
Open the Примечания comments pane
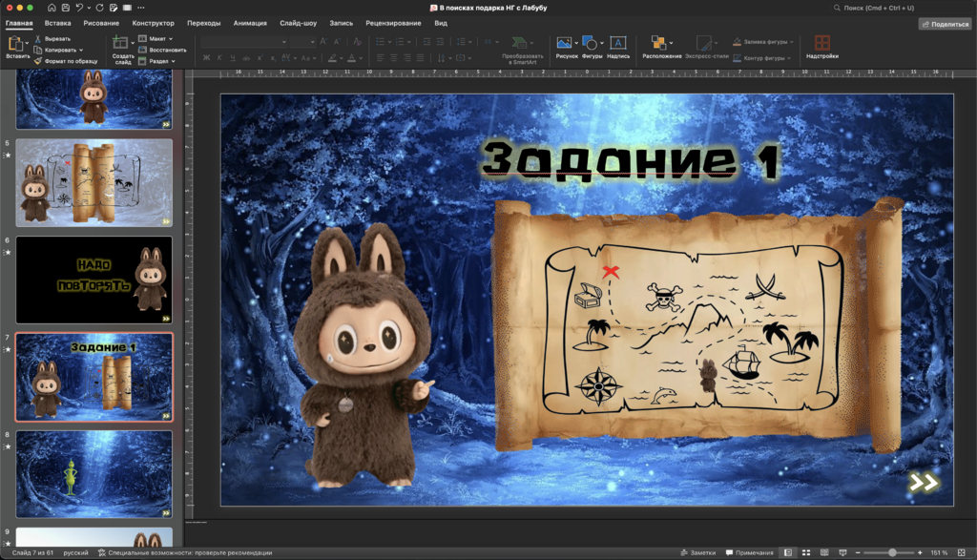[750, 552]
